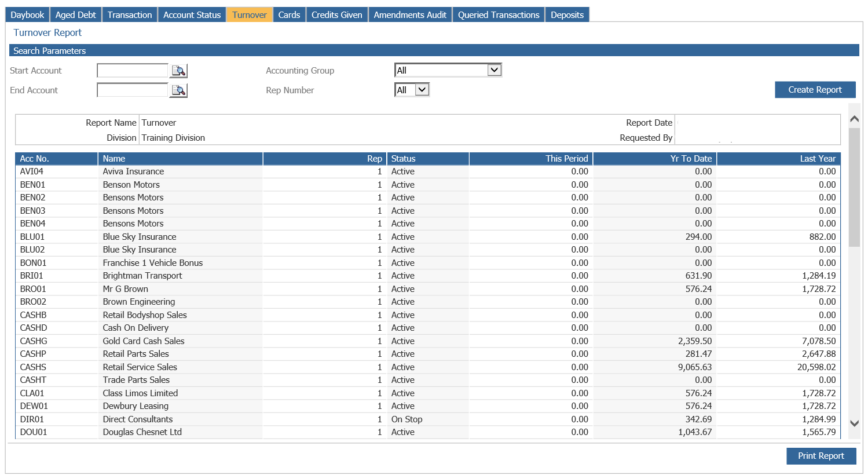This screenshot has height=475, width=868.
Task: Open the Amendments Audit tab
Action: 410,14
